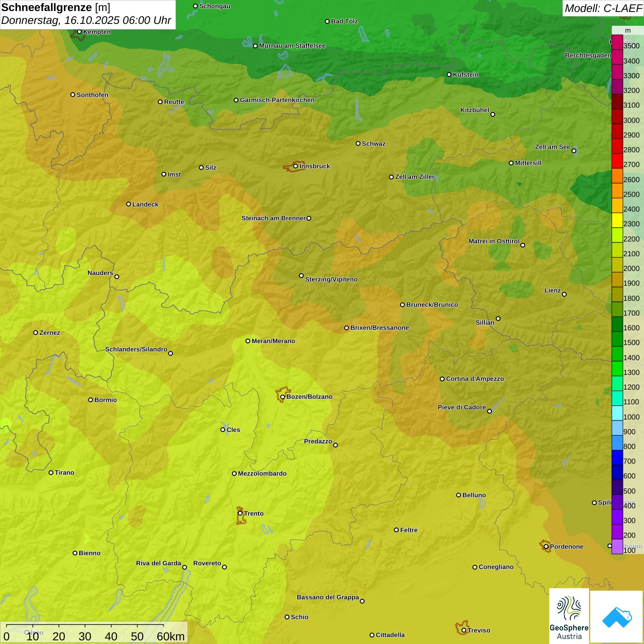This screenshot has width=644, height=644.
Task: Click the GeoSphere Austria logo
Action: click(x=569, y=615)
